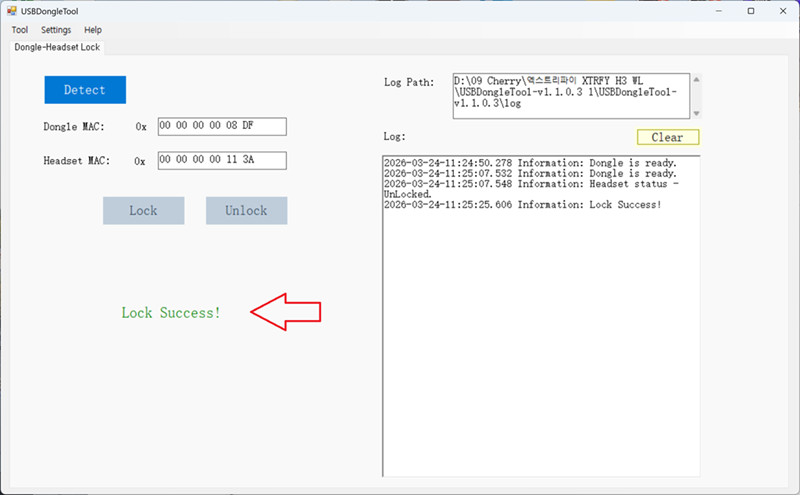Viewport: 800px width, 495px height.
Task: Close the USBDongleTool window
Action: tap(780, 10)
